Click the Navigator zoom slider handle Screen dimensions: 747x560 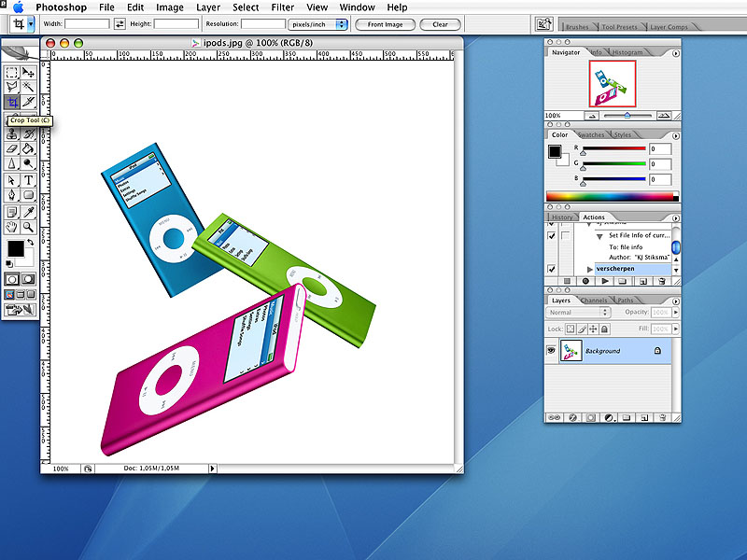tap(627, 116)
